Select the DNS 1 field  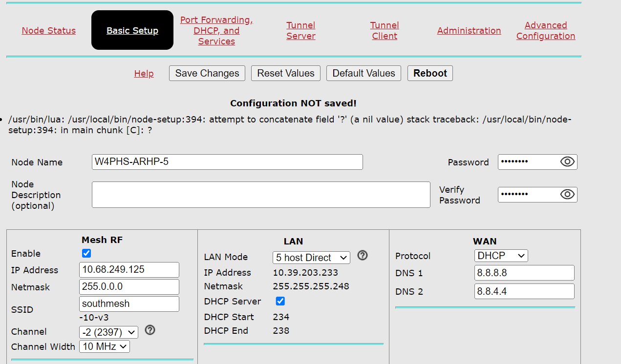pos(524,272)
